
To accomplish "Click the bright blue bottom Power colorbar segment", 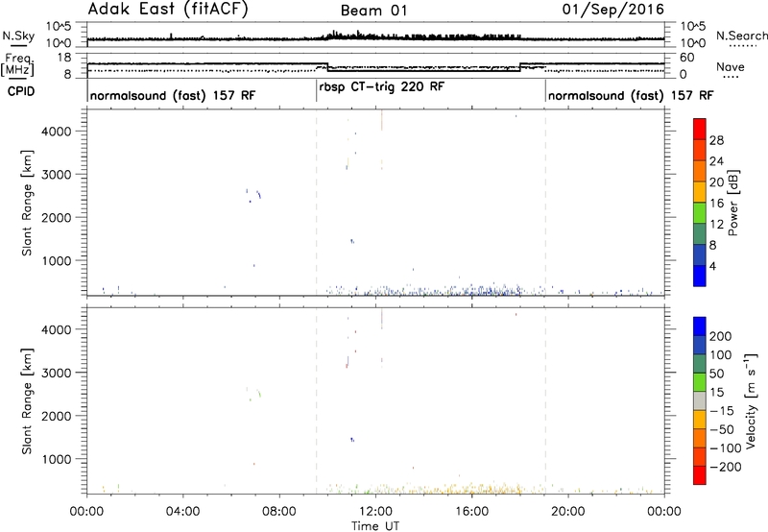I will (700, 276).
